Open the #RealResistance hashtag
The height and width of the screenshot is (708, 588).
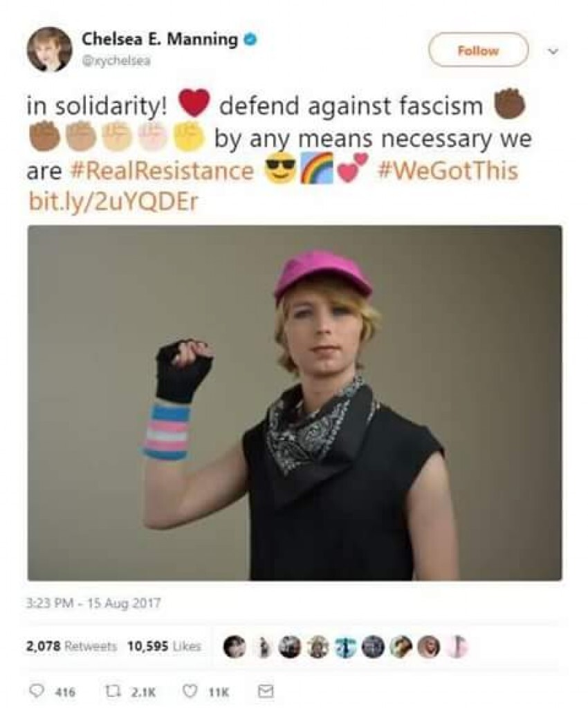162,171
